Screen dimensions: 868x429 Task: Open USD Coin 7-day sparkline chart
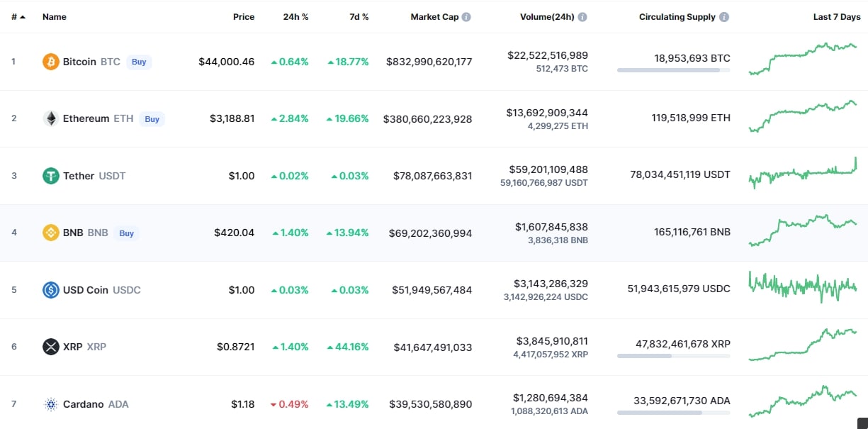[803, 286]
